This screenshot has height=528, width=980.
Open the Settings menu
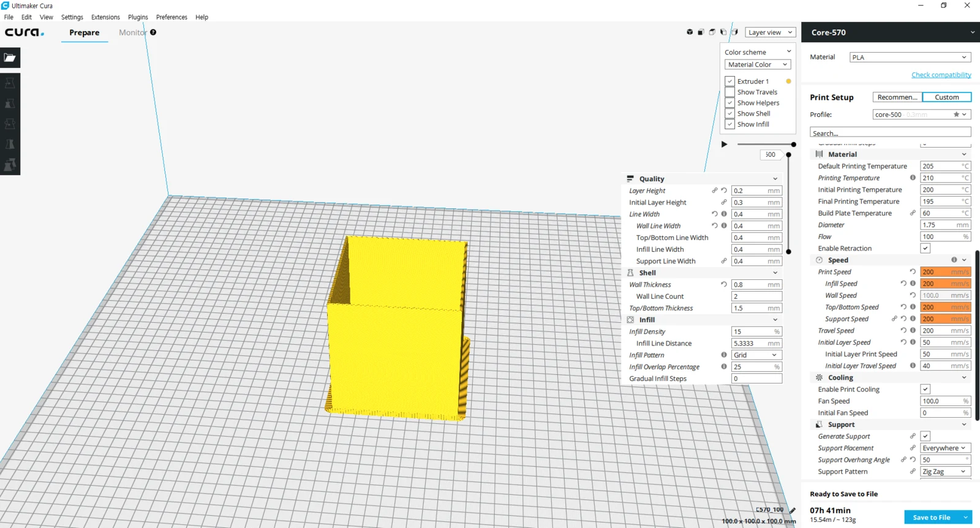[72, 17]
